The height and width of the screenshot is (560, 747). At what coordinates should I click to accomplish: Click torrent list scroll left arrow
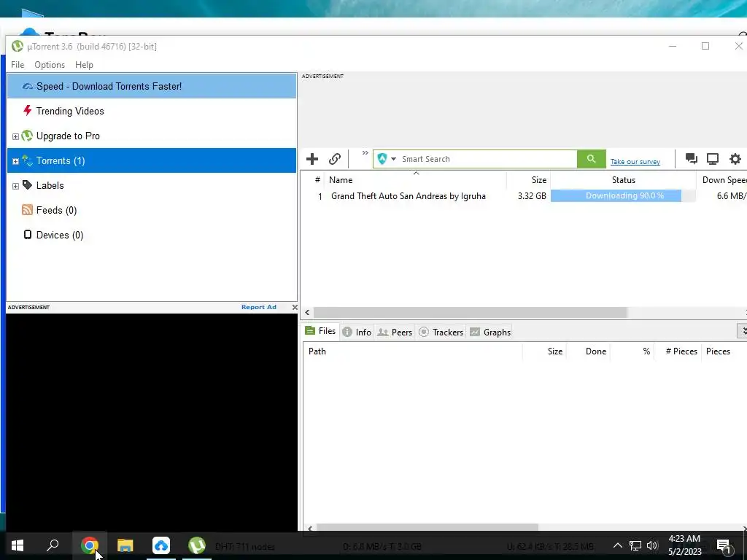(307, 312)
